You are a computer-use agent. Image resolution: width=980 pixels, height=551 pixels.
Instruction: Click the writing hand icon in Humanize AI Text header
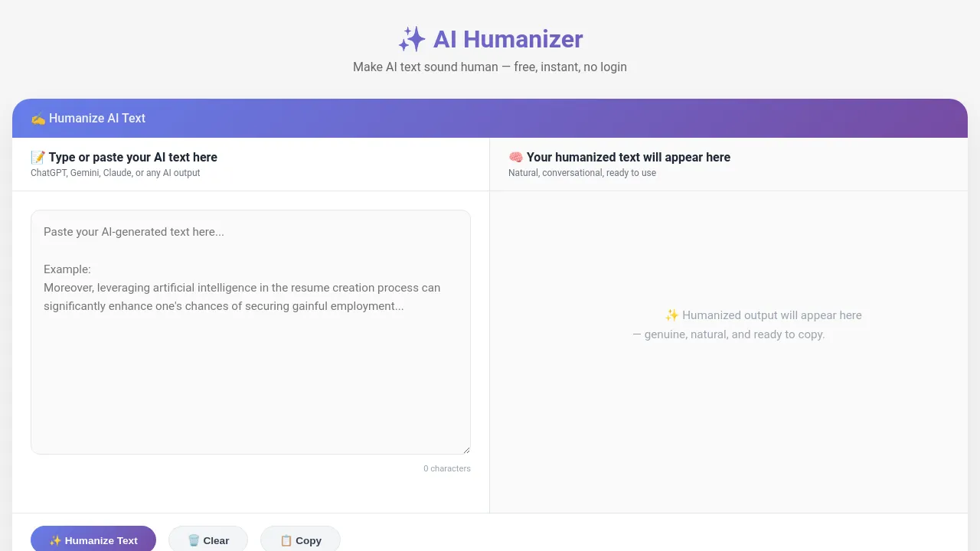pos(38,118)
